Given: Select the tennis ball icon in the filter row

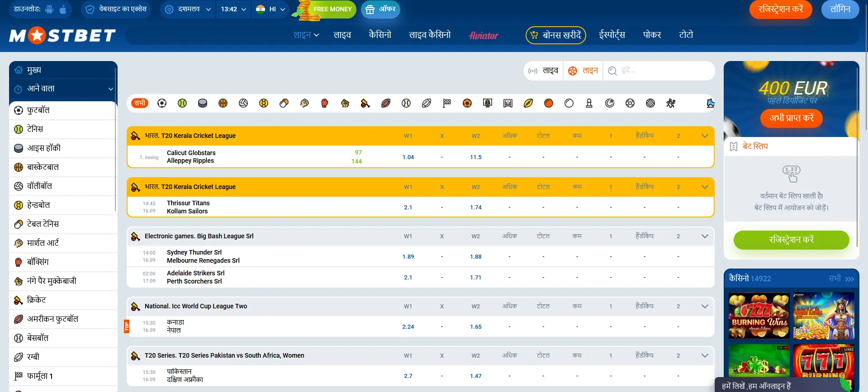Looking at the screenshot, I should pyautogui.click(x=182, y=103).
